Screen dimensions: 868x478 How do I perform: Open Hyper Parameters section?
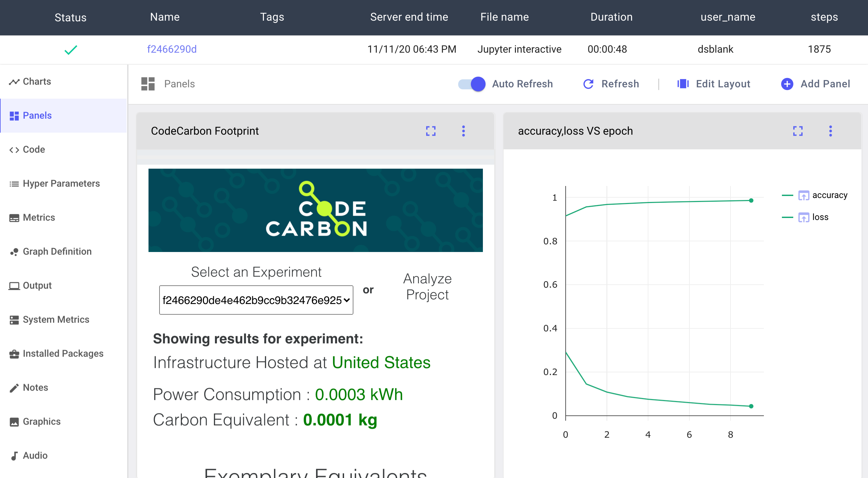(x=61, y=183)
